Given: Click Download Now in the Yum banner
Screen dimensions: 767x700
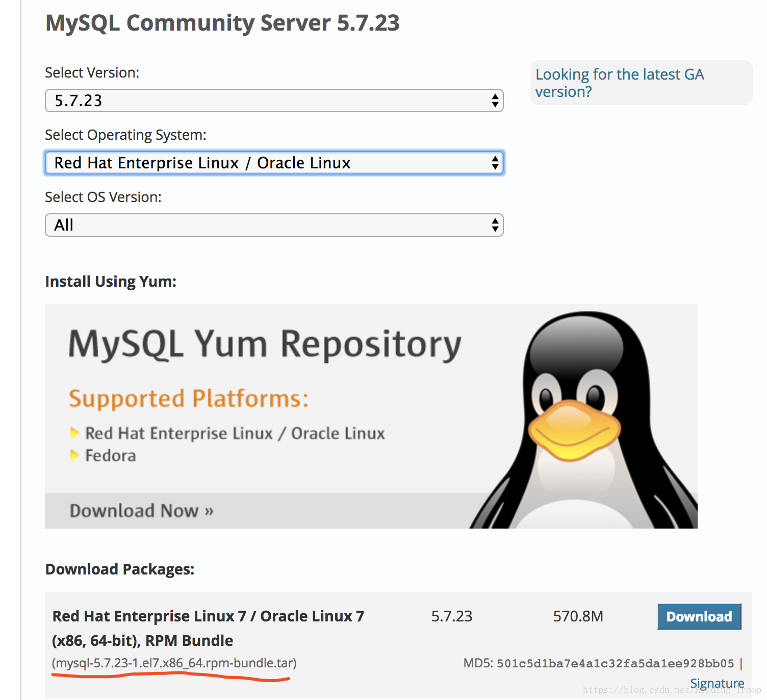Looking at the screenshot, I should pyautogui.click(x=141, y=511).
